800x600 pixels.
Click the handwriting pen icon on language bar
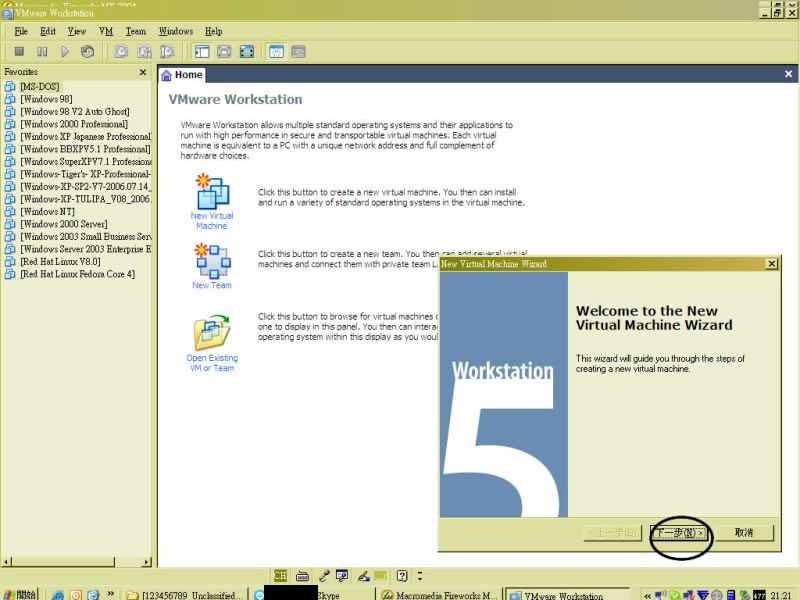click(363, 576)
